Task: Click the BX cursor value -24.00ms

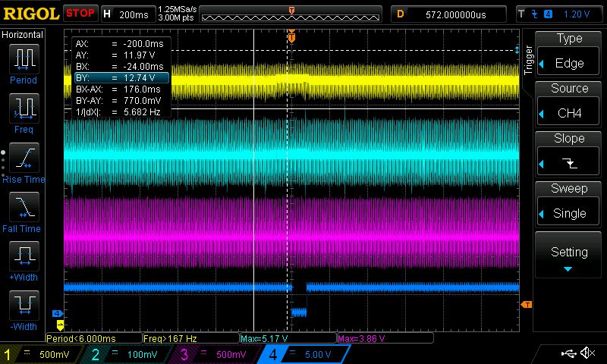Action: pos(143,67)
